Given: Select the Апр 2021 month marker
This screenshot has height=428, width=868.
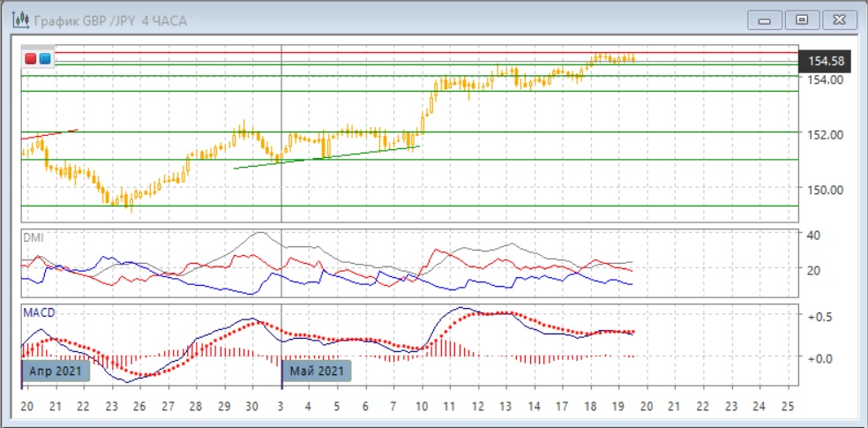Looking at the screenshot, I should [55, 372].
